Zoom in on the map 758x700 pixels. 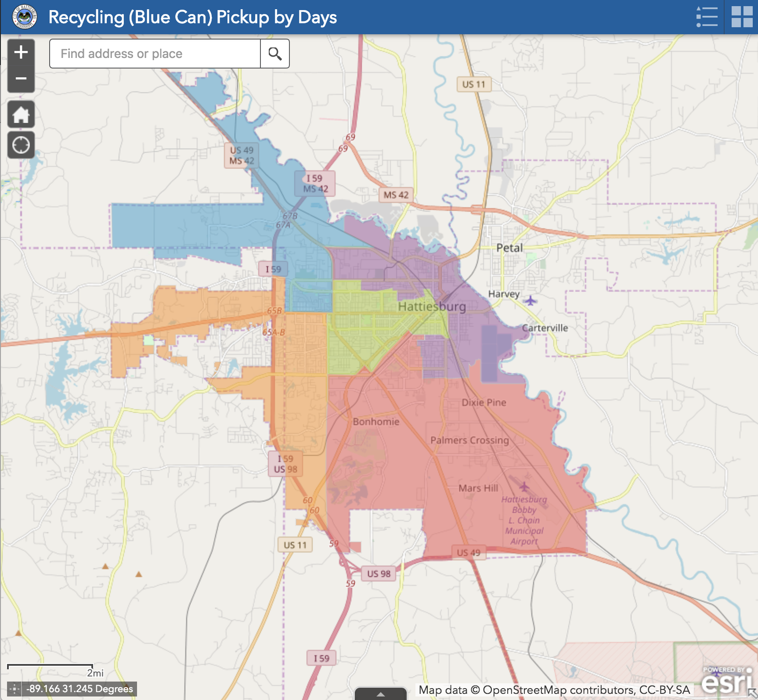point(21,52)
